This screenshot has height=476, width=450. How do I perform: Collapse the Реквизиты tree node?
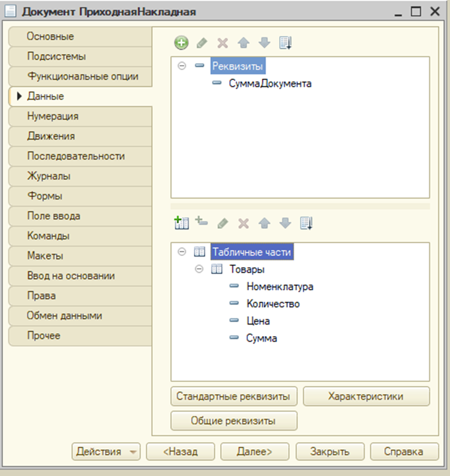[182, 66]
